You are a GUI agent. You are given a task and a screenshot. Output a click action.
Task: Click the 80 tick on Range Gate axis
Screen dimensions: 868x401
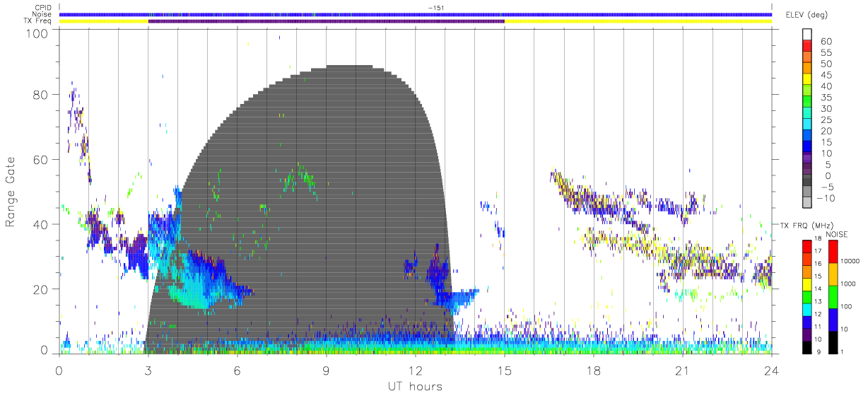point(40,94)
